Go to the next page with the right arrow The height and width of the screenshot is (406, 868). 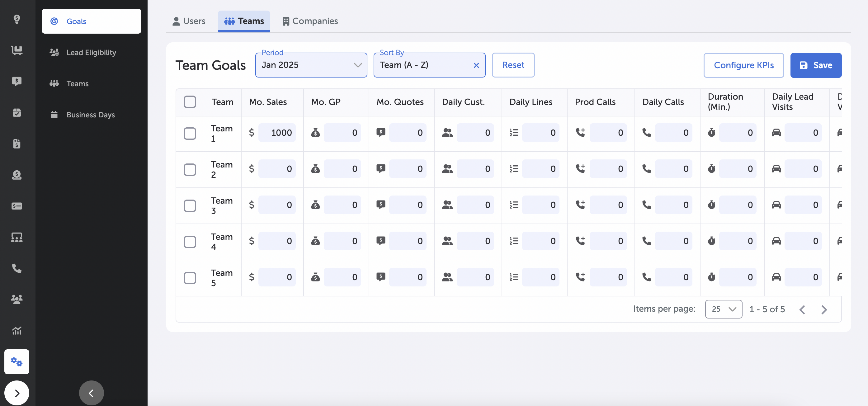[x=824, y=309]
